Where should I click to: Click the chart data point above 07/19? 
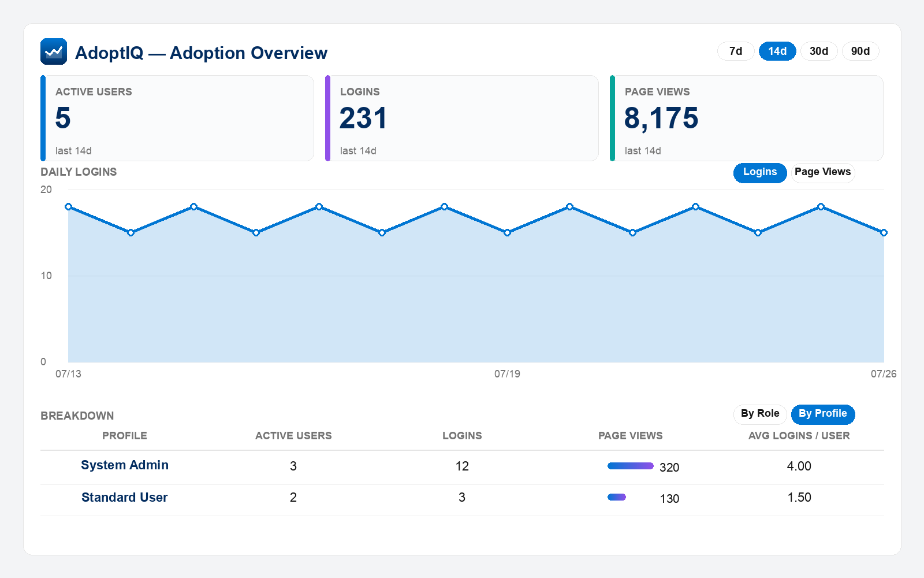tap(507, 232)
